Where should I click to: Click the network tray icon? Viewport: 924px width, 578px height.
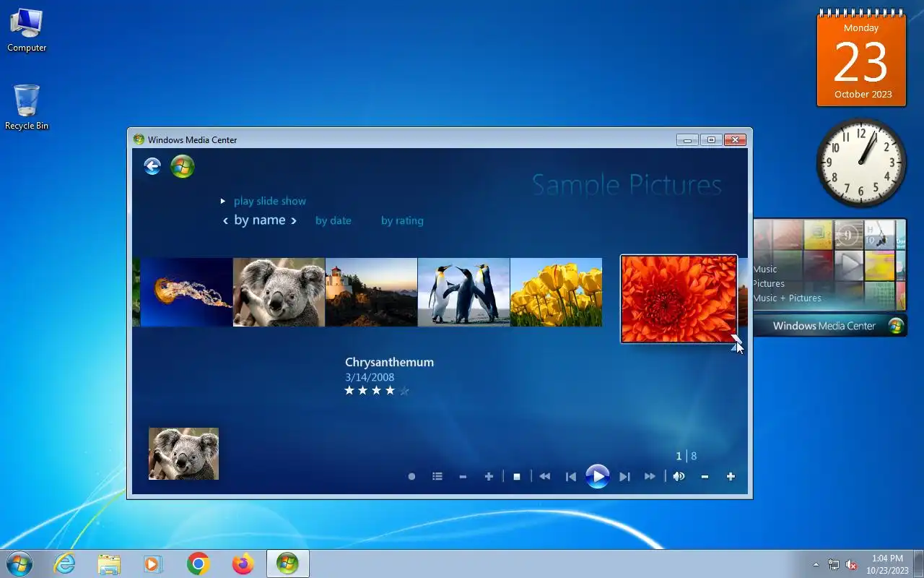click(834, 564)
